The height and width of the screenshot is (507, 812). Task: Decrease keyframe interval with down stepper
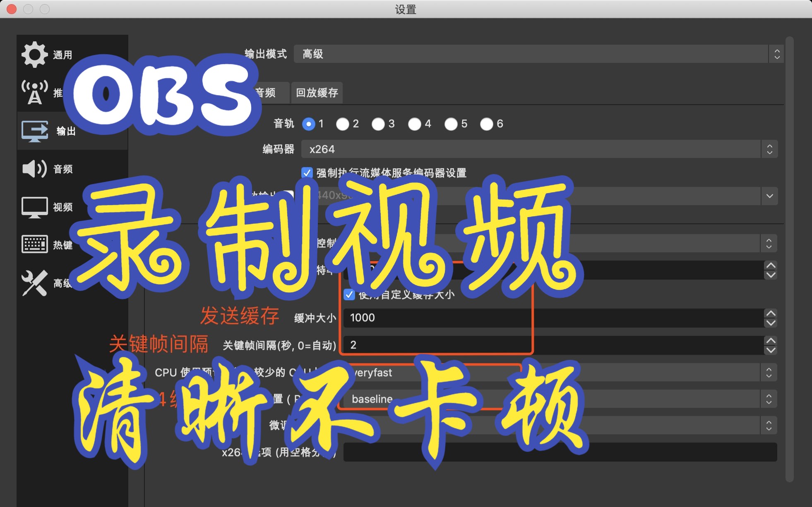pyautogui.click(x=771, y=350)
